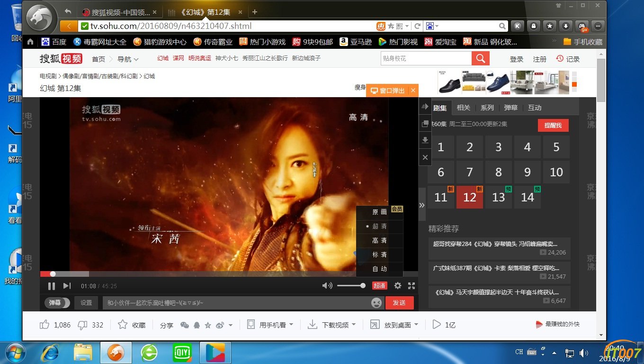Select 原画 member quality option
The height and width of the screenshot is (364, 644).
[379, 212]
